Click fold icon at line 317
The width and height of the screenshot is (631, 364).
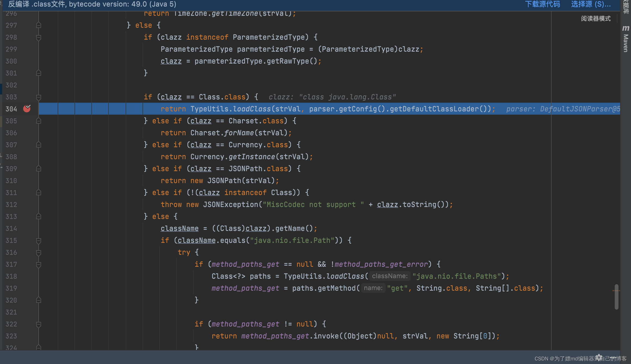(x=39, y=264)
